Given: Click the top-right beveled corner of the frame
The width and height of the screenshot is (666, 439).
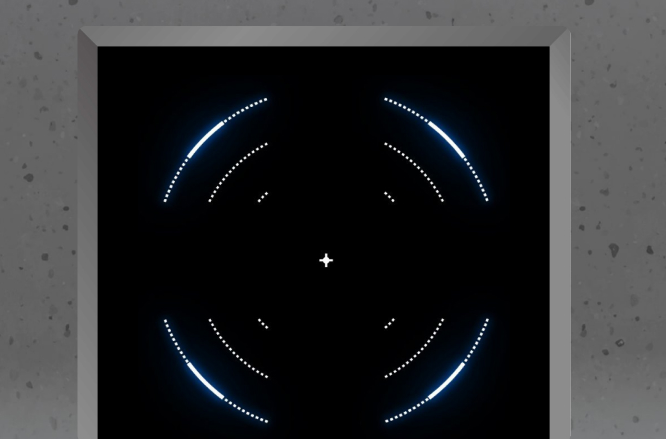Looking at the screenshot, I should coord(560,37).
